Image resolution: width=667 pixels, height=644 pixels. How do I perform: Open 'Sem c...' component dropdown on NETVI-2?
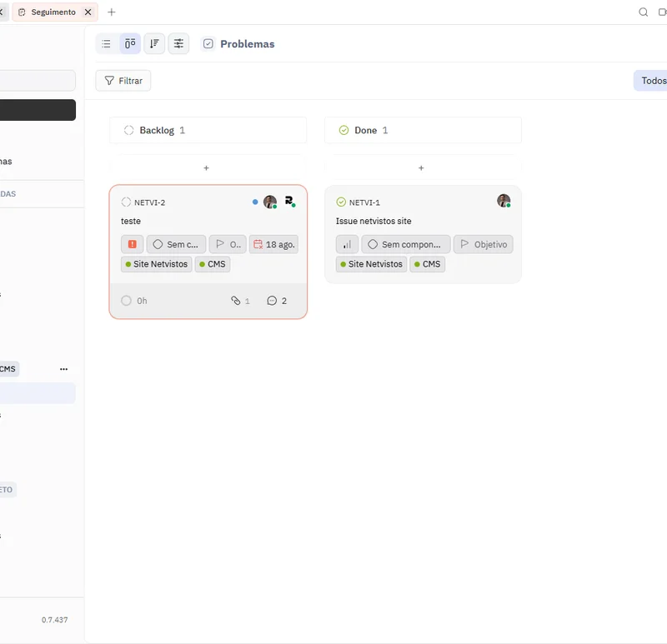(176, 244)
